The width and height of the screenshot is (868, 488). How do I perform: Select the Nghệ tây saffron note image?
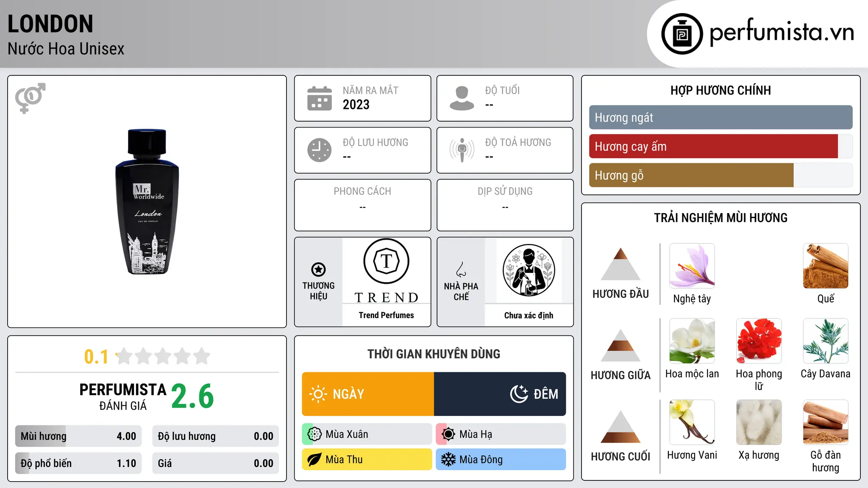[x=692, y=266]
